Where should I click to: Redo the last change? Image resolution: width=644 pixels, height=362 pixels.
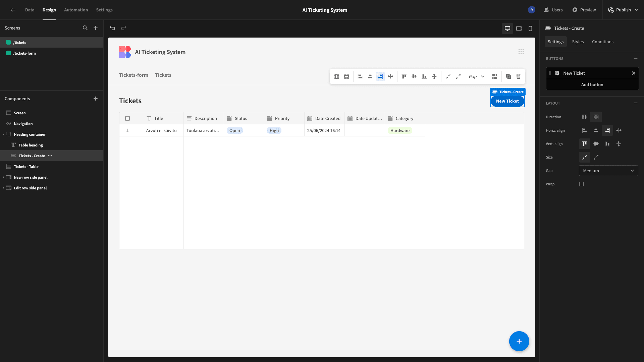point(124,28)
